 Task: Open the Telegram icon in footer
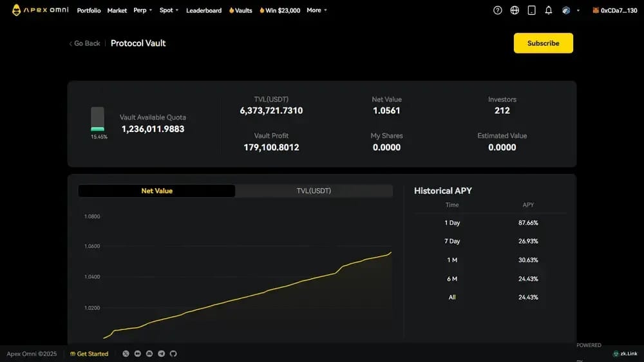(162, 354)
